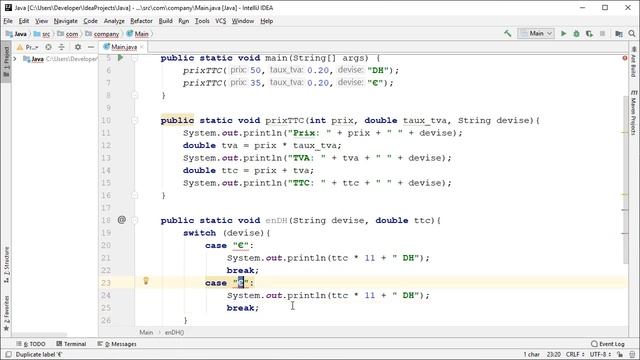Open the Tools menu
640x360 pixels.
(x=202, y=21)
